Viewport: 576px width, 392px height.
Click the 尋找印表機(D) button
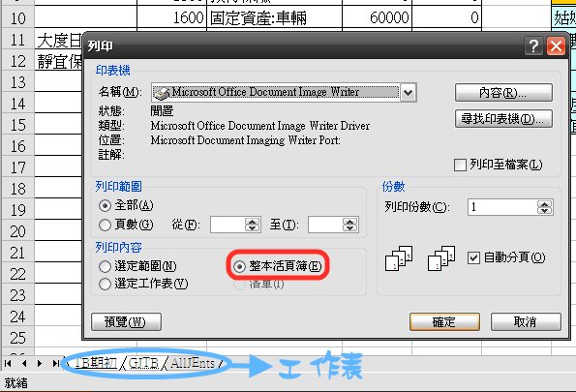click(503, 119)
